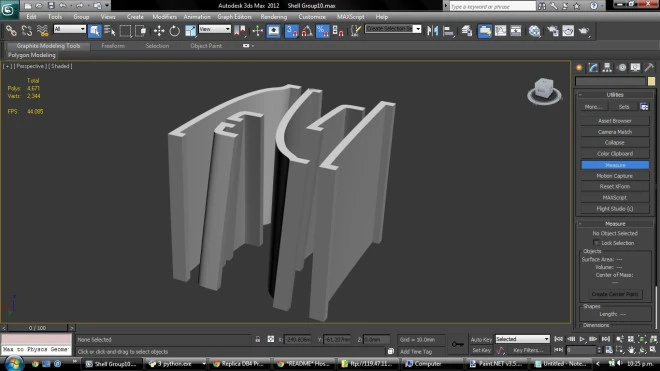Click the Asset Browser utility button
This screenshot has width=660, height=371.
coord(615,121)
